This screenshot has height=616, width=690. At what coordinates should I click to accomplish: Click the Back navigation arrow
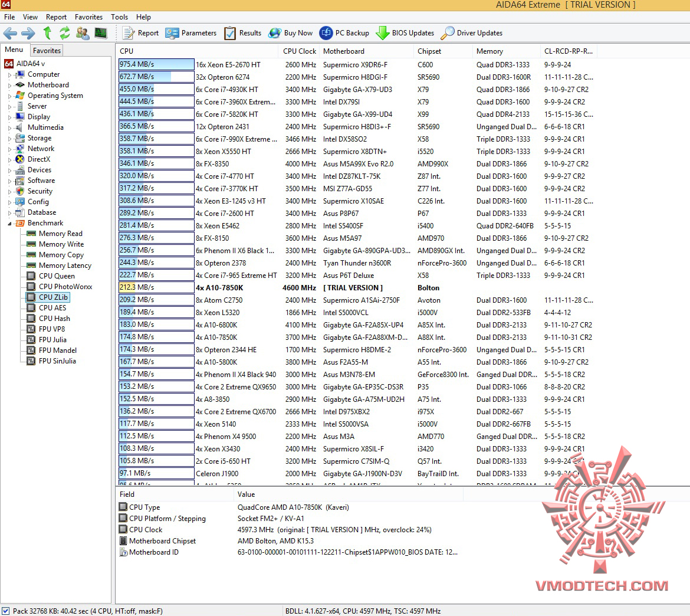click(x=10, y=33)
